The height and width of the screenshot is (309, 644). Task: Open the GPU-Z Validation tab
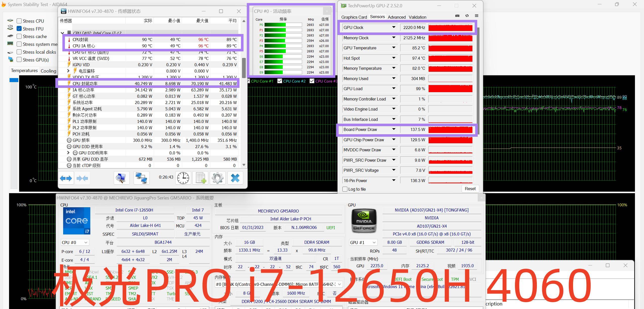[x=417, y=17]
